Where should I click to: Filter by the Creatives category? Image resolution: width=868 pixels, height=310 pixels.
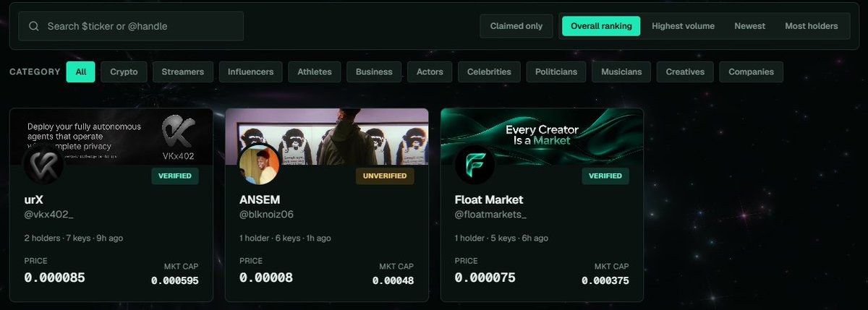click(686, 72)
